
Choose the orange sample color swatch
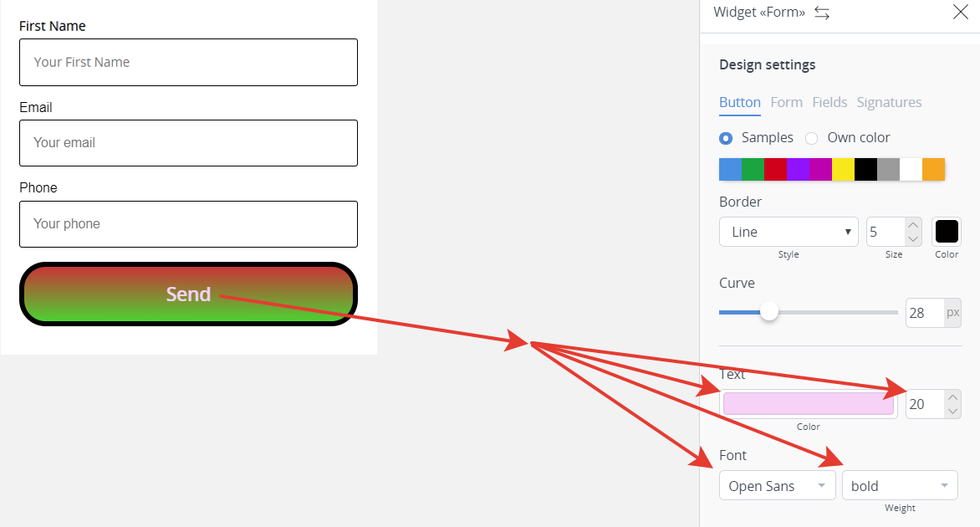934,170
